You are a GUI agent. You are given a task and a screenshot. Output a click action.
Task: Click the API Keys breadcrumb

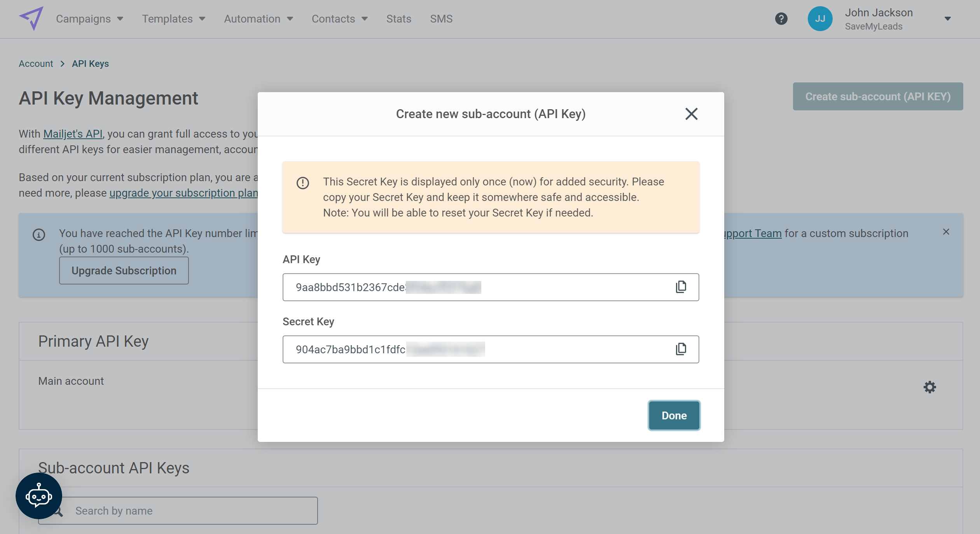90,63
